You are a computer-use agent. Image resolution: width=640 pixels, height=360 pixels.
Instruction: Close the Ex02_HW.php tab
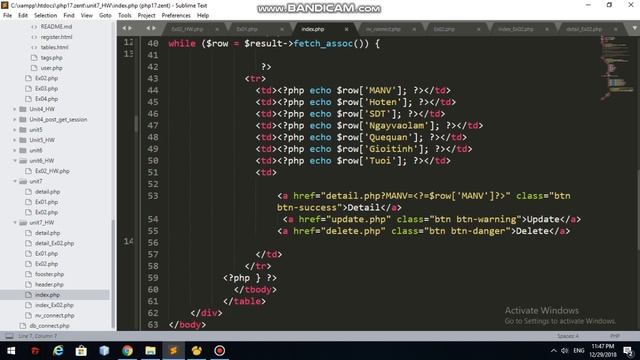[217, 29]
